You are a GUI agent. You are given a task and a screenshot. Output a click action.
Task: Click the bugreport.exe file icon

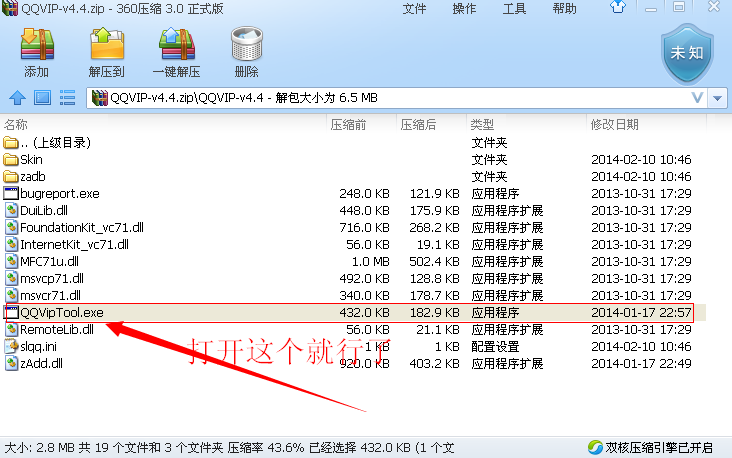pos(11,193)
